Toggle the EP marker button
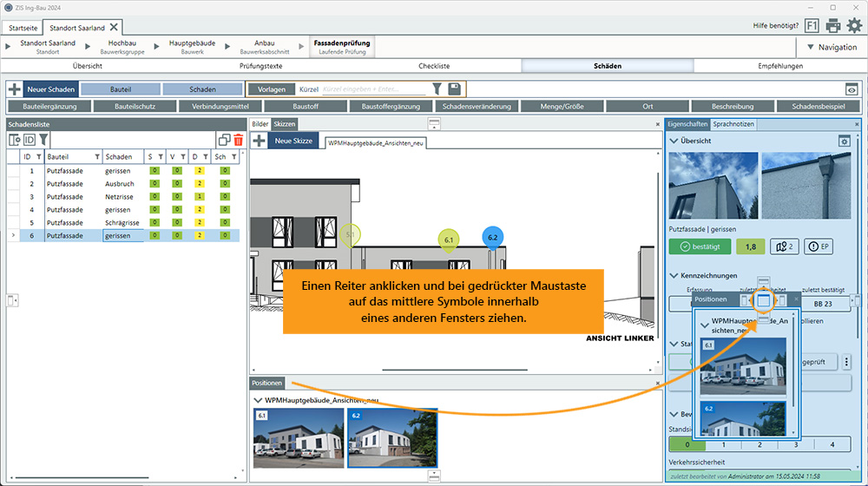Viewport: 868px width, 486px height. pos(819,246)
